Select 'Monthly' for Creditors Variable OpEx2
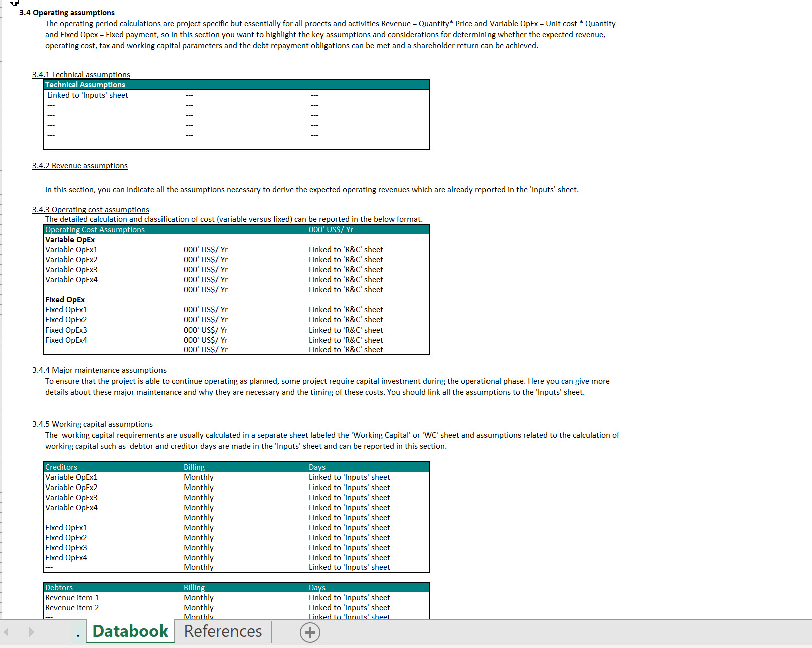 [x=199, y=488]
